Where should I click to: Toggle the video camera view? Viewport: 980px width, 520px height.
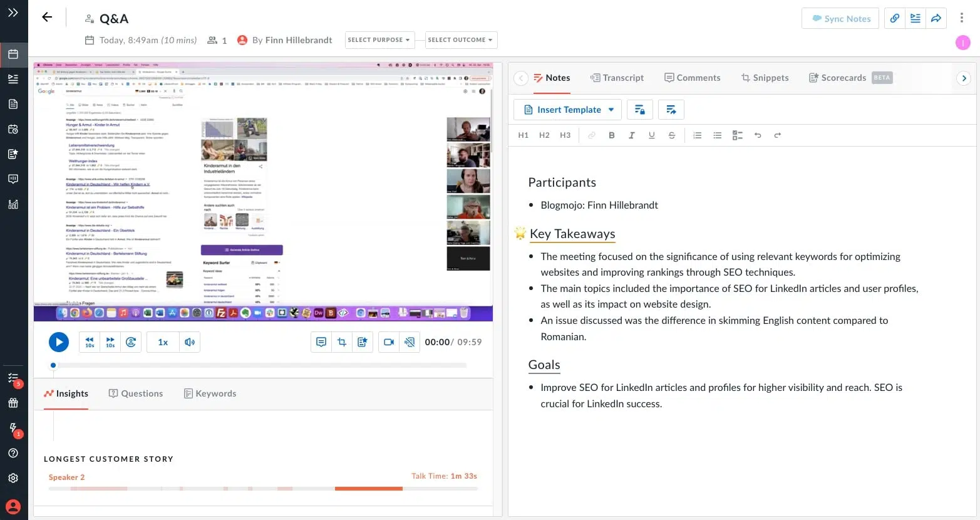click(389, 342)
